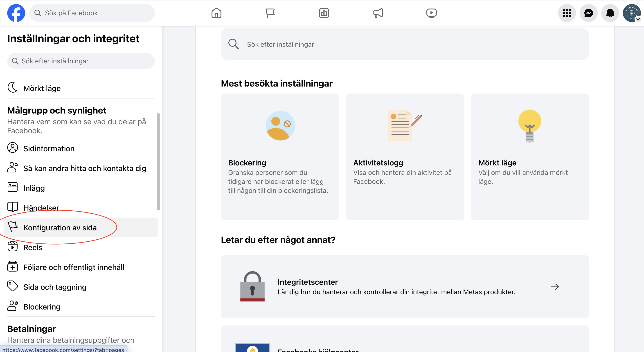Click the Sök på Facebook search box

92,13
